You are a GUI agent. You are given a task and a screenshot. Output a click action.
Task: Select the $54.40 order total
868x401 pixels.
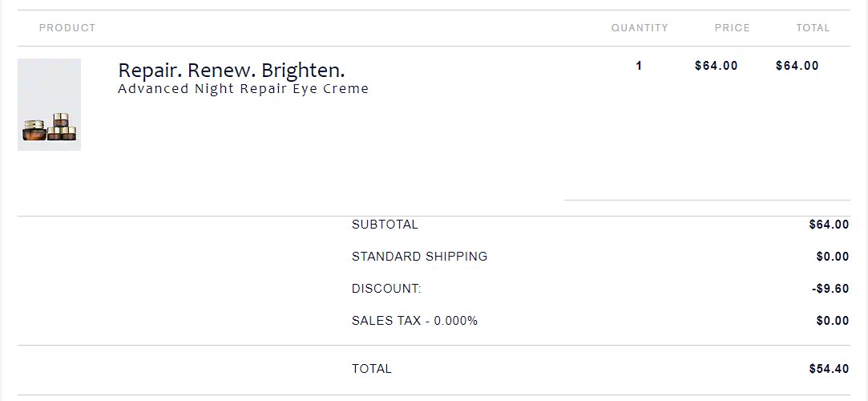[829, 369]
